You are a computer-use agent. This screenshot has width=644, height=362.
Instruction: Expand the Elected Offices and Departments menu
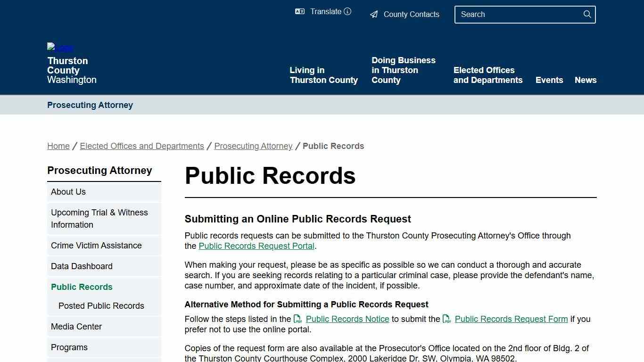[488, 75]
